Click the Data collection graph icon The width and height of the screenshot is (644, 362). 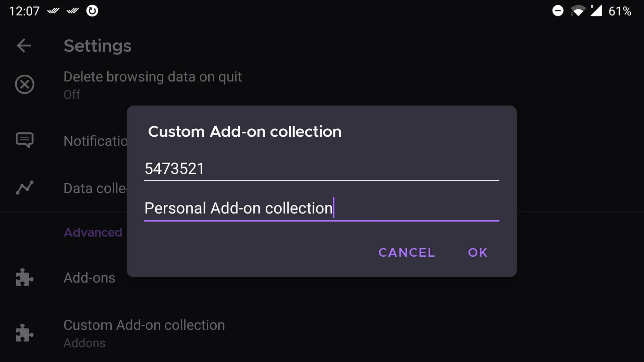tap(24, 188)
